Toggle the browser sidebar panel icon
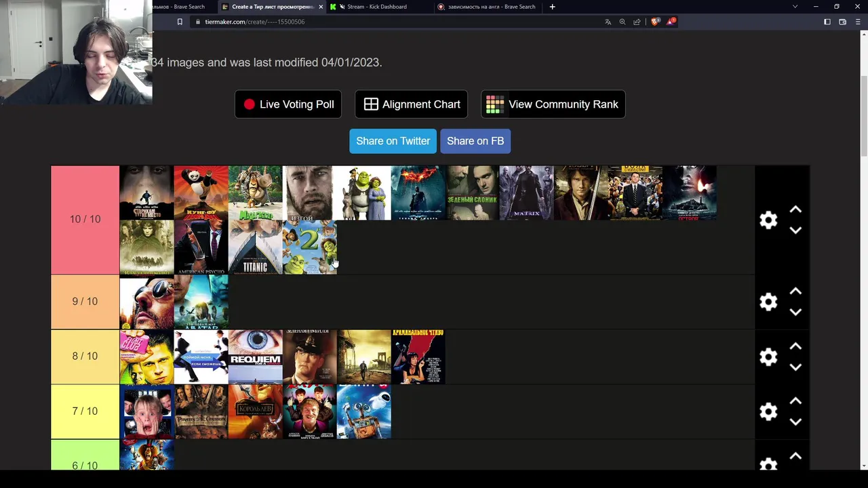 827,22
